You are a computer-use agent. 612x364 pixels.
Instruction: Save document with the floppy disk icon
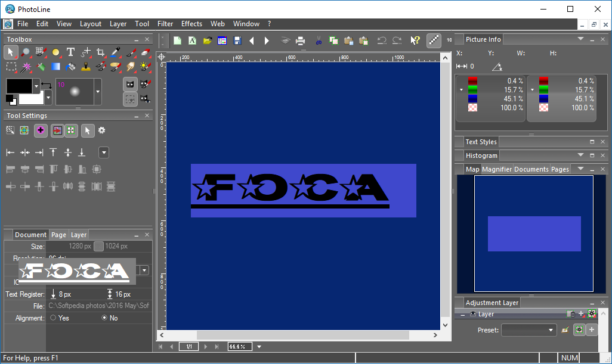(x=237, y=41)
